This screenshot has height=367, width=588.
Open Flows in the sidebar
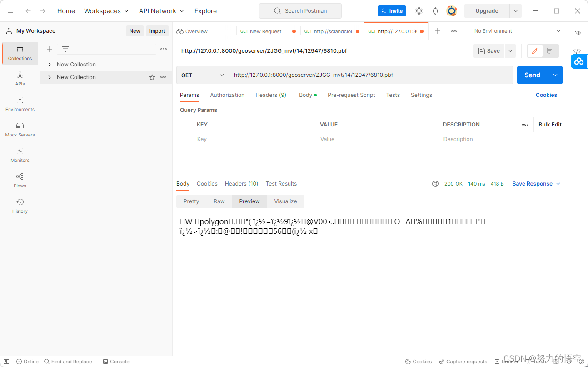[x=20, y=181]
